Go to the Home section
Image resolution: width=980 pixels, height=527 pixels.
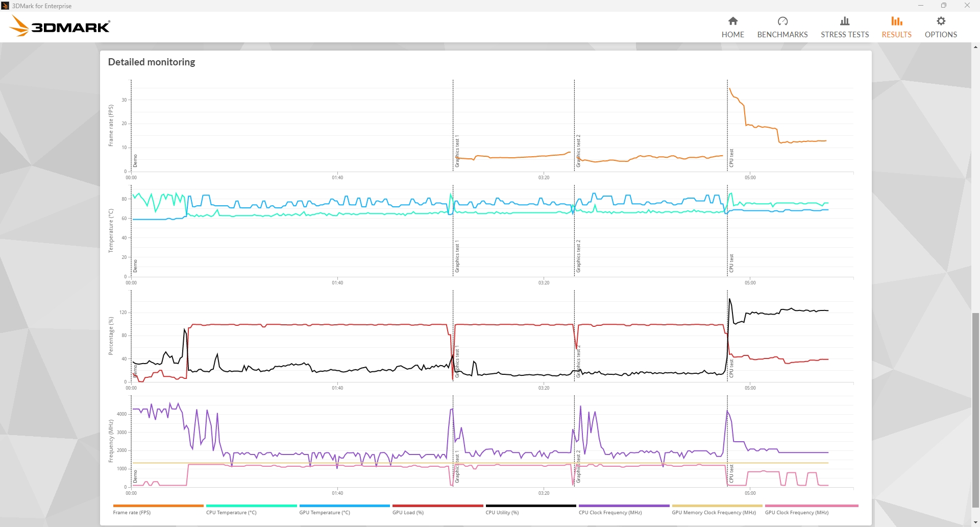pos(733,28)
